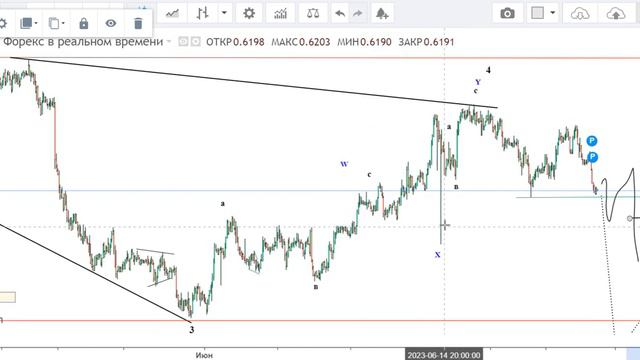Open the clone/copy object dropdown
The width and height of the screenshot is (640, 360).
tap(56, 23)
